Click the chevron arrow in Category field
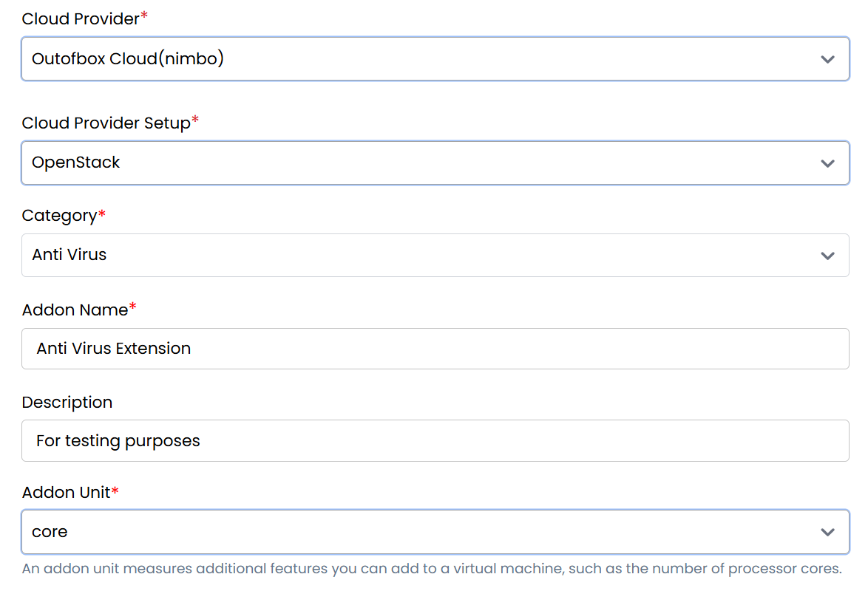This screenshot has width=868, height=591. (827, 256)
